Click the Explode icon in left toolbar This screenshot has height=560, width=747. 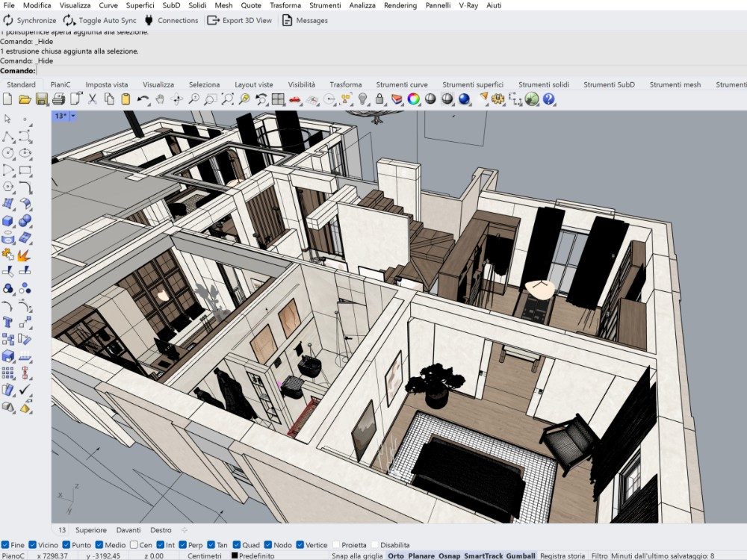24,255
